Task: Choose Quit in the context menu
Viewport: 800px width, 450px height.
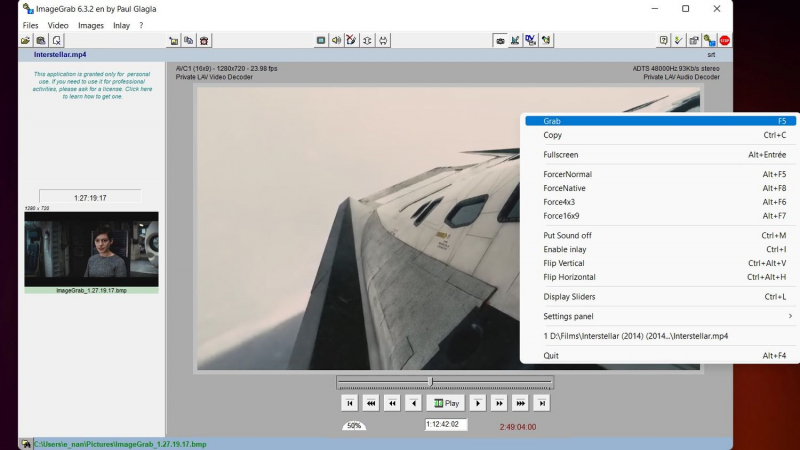Action: 660,356
